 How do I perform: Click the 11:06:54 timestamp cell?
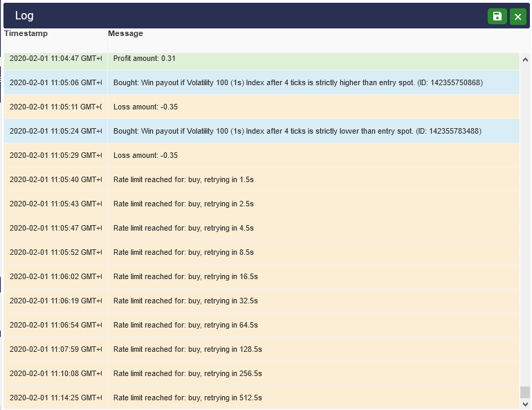click(55, 325)
